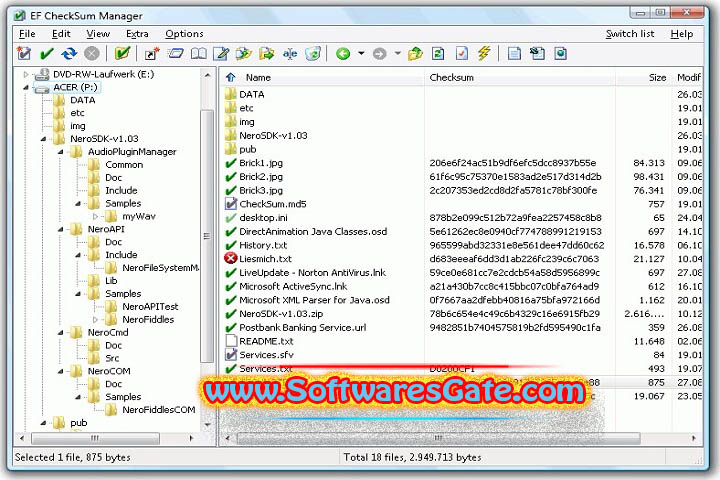Collapse the AudioPluginManager tree folder

coord(61,152)
